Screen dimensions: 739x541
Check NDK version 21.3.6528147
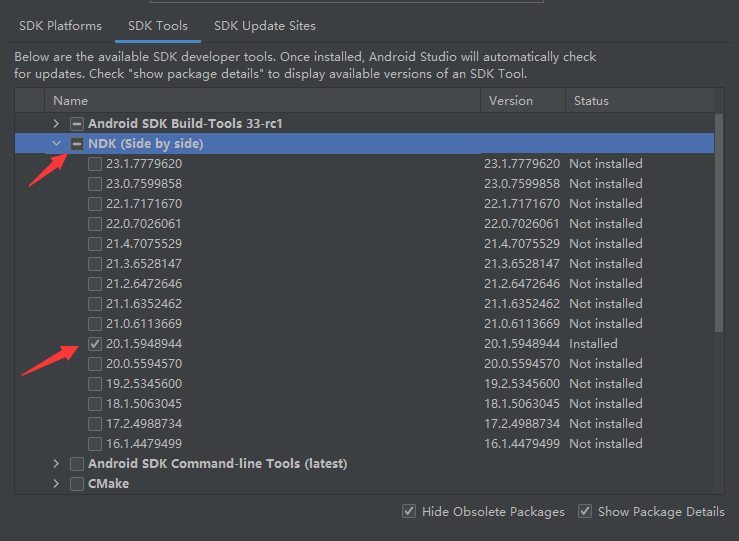click(x=95, y=264)
